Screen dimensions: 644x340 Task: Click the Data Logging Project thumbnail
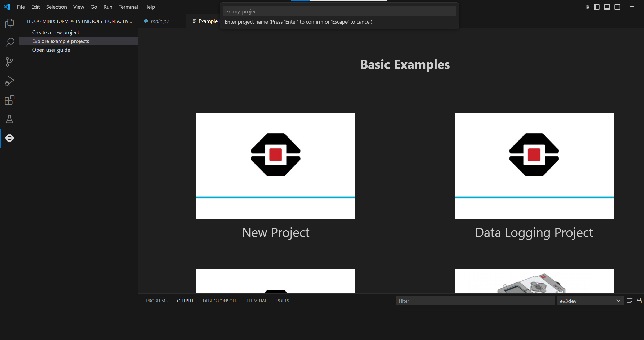(534, 166)
